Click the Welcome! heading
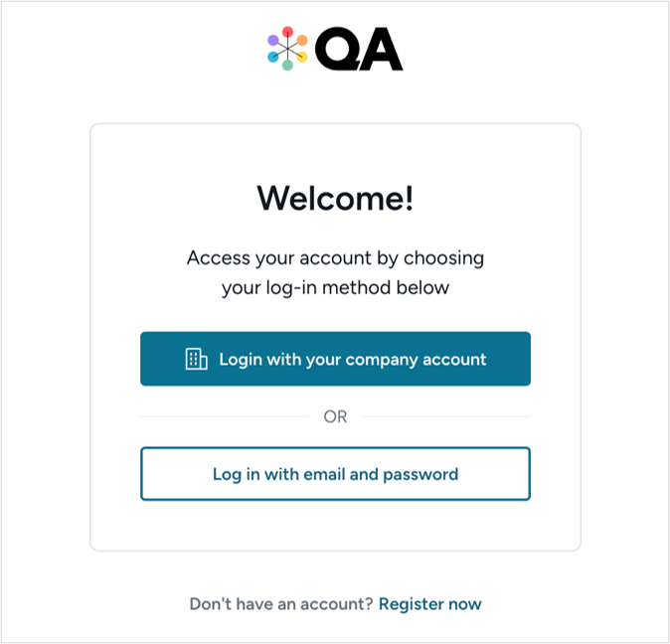The width and height of the screenshot is (670, 644). [335, 198]
